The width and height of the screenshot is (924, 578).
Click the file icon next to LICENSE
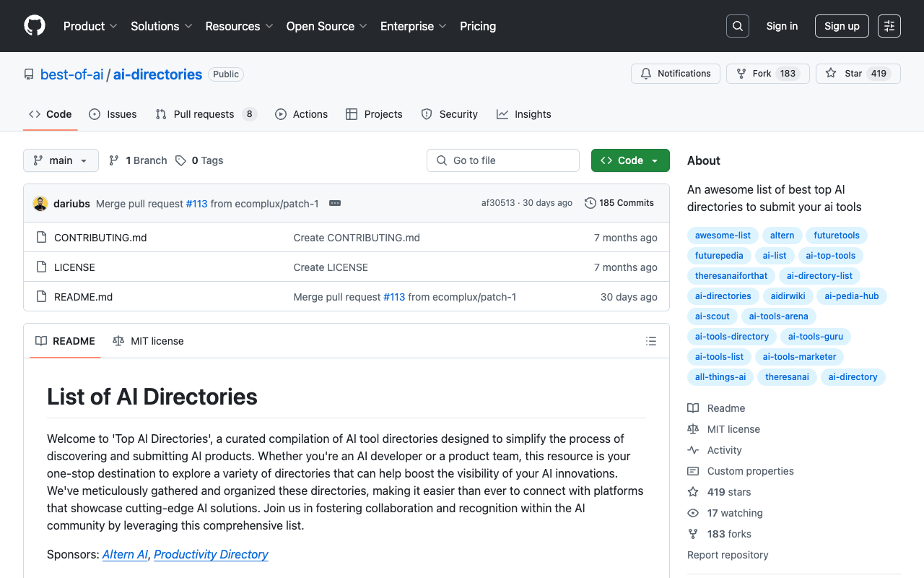pos(42,267)
